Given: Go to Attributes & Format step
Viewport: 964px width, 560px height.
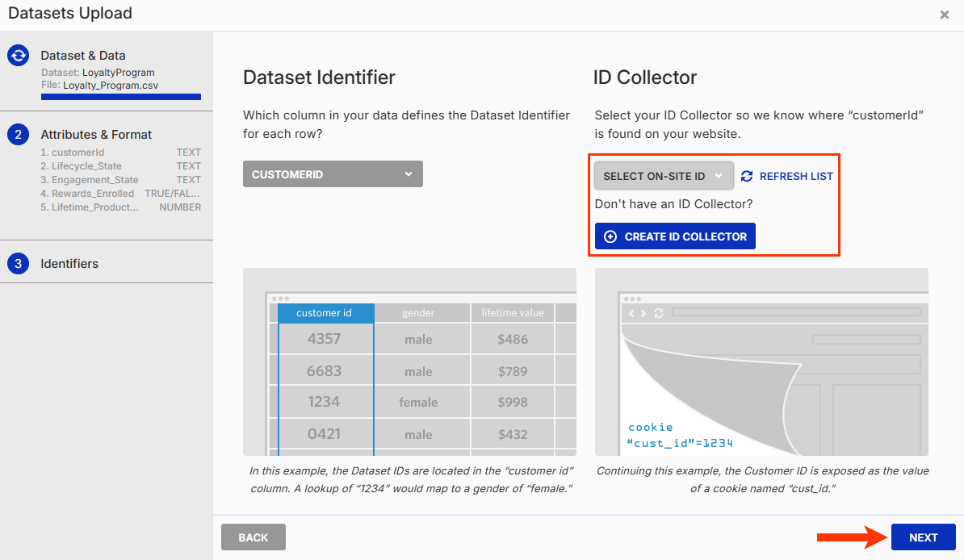Looking at the screenshot, I should [x=96, y=135].
